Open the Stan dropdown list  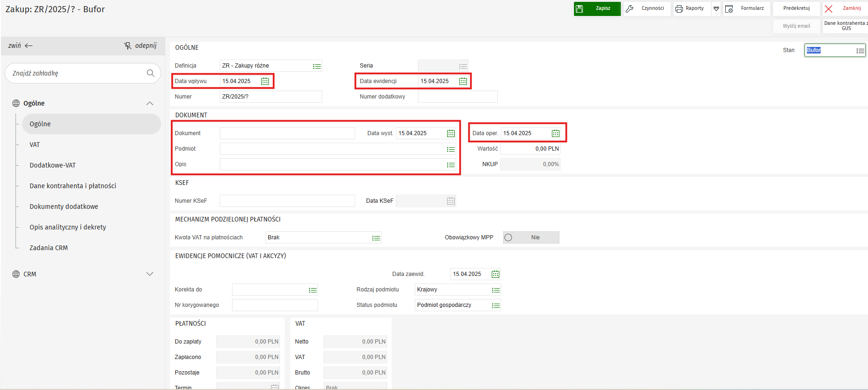tap(860, 51)
